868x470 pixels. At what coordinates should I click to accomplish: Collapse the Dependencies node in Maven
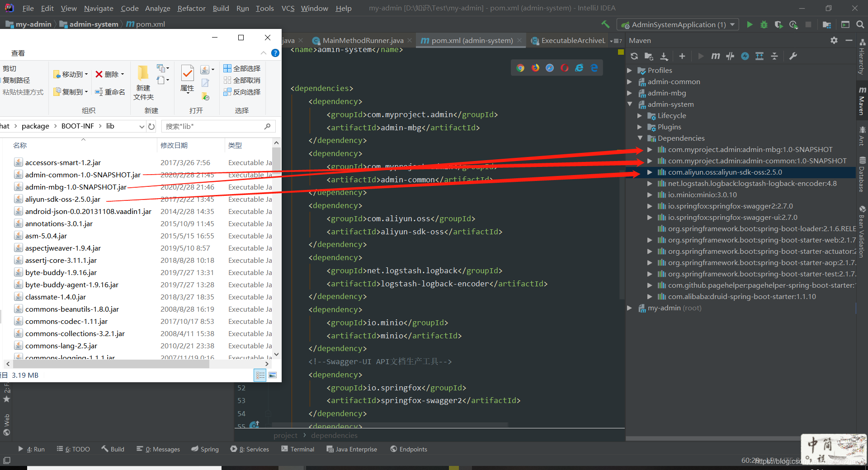[x=640, y=138]
